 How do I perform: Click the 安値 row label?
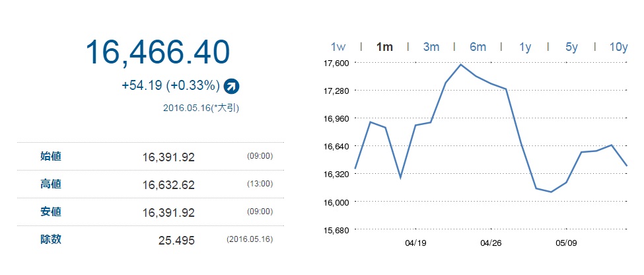point(51,212)
